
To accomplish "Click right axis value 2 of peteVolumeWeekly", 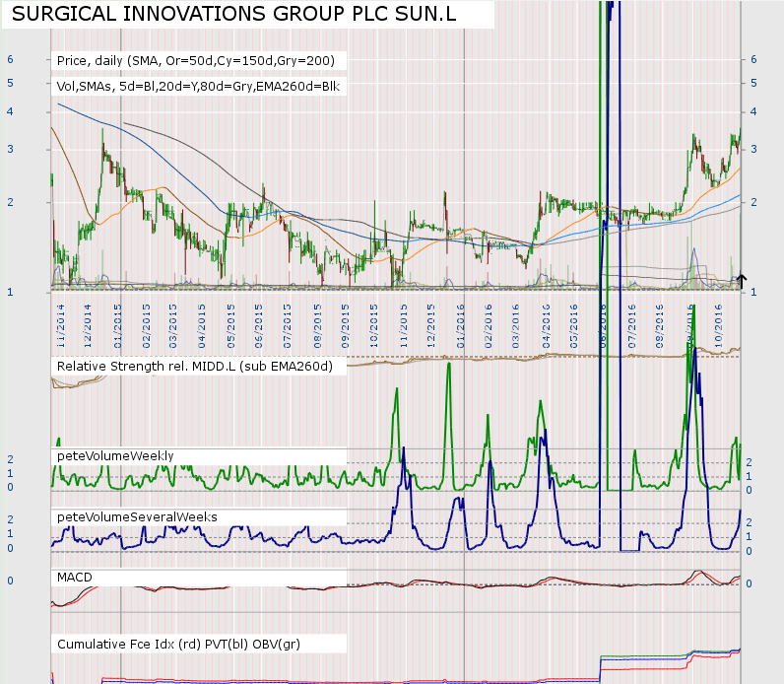I will [x=749, y=462].
